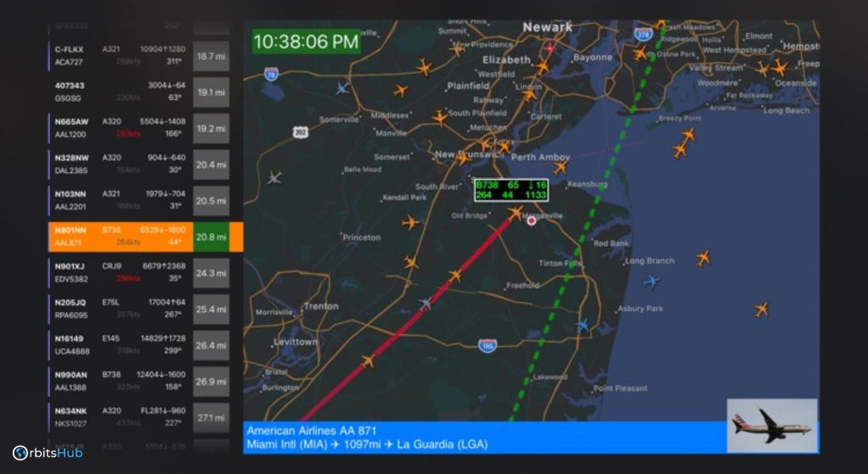The width and height of the screenshot is (868, 474).
Task: Click the 24.3 mi distance badge
Action: [x=211, y=273]
